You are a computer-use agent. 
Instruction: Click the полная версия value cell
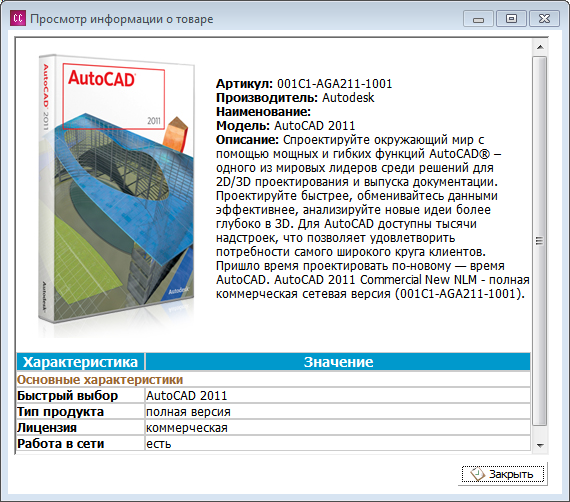point(338,411)
